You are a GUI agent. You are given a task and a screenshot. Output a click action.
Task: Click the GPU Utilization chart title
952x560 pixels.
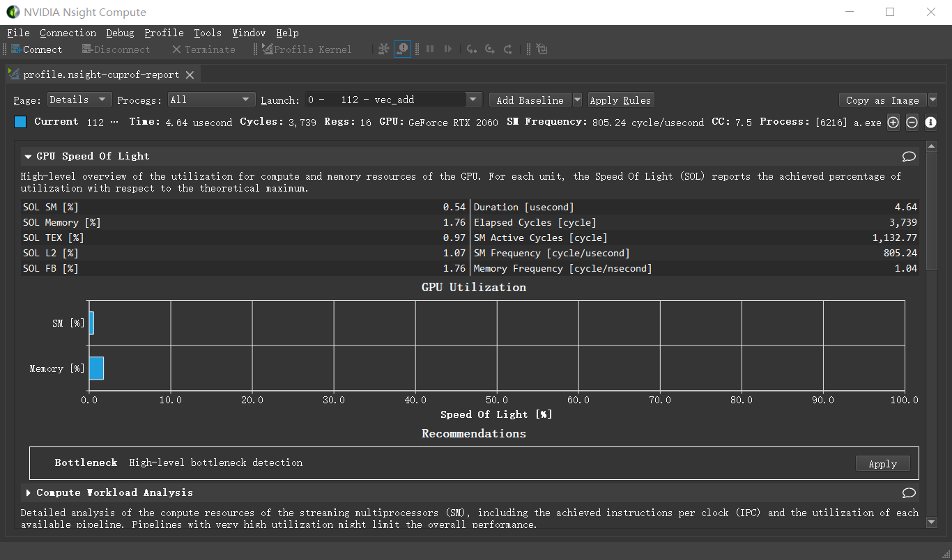pyautogui.click(x=474, y=288)
